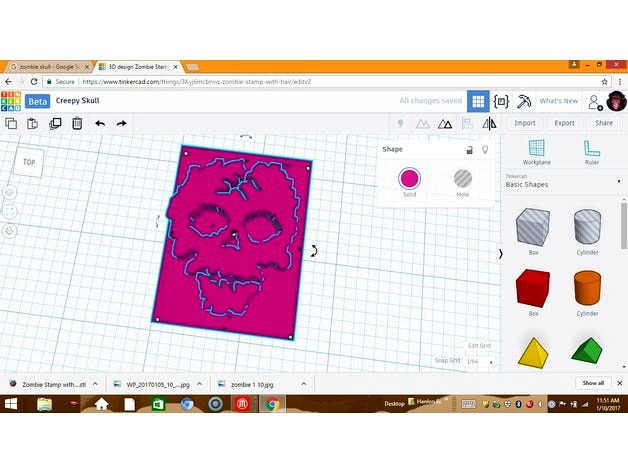Image resolution: width=628 pixels, height=472 pixels.
Task: Open the Blocks view icon
Action: click(501, 101)
